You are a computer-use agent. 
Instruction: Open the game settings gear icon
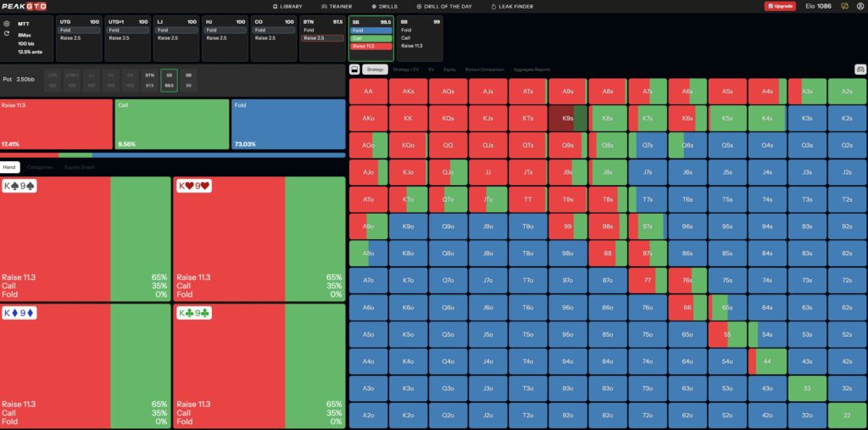[7, 24]
